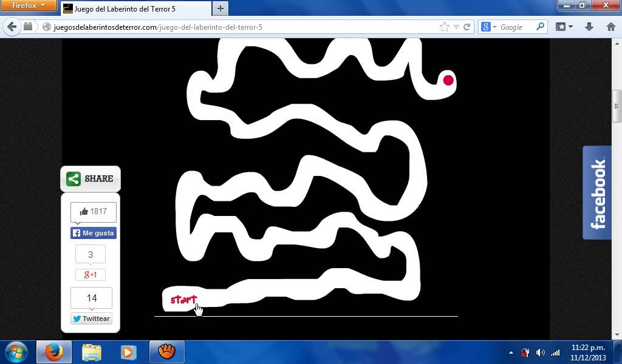Go back with the back arrow
The image size is (622, 364).
tap(12, 27)
